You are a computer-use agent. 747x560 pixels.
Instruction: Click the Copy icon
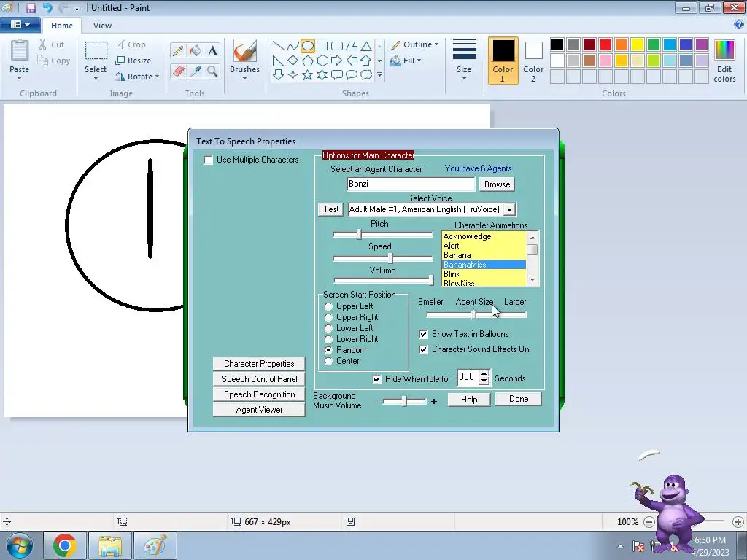pos(43,61)
